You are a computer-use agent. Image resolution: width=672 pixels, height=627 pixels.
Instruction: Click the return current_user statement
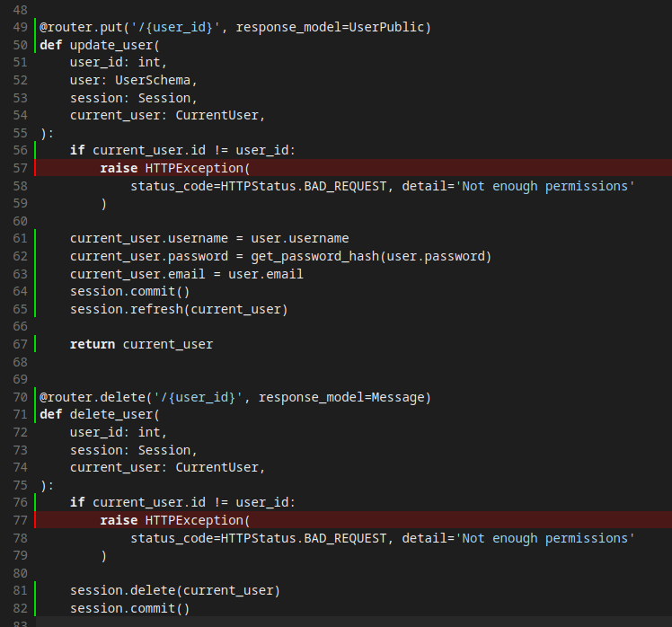click(141, 344)
